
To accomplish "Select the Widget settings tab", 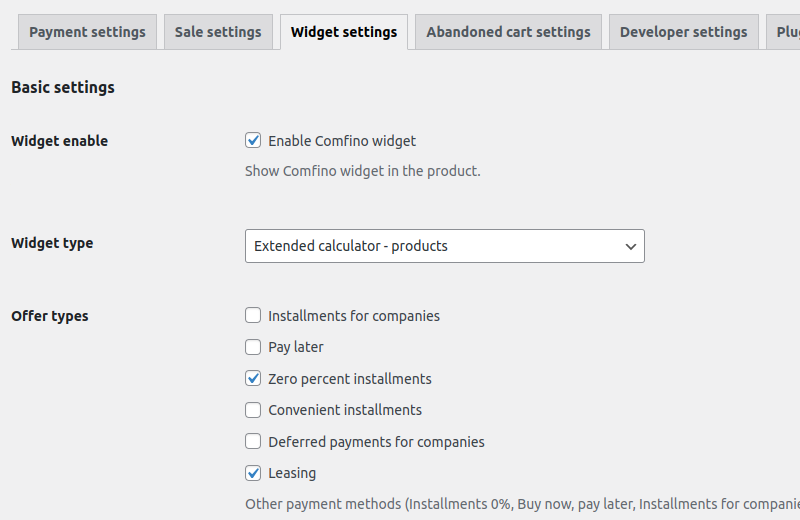I will [344, 32].
